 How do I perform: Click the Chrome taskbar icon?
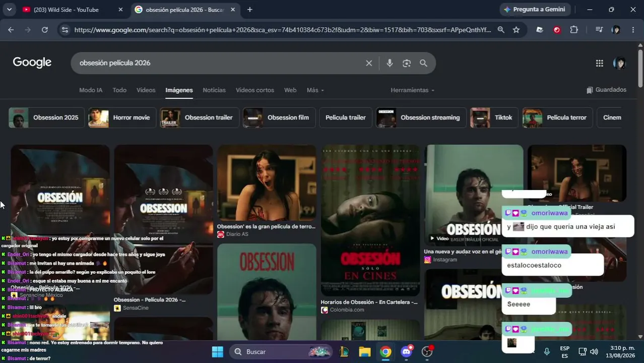385,351
